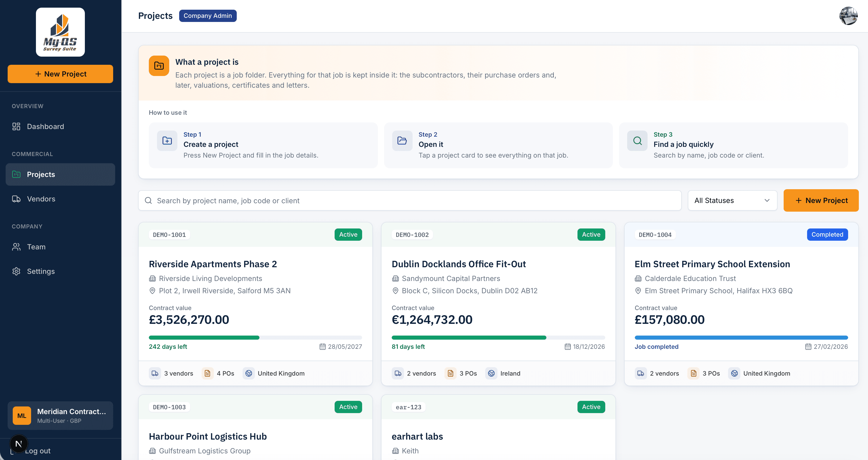Click the calendar icon next to 28/05/2027
868x460 pixels.
pyautogui.click(x=322, y=347)
